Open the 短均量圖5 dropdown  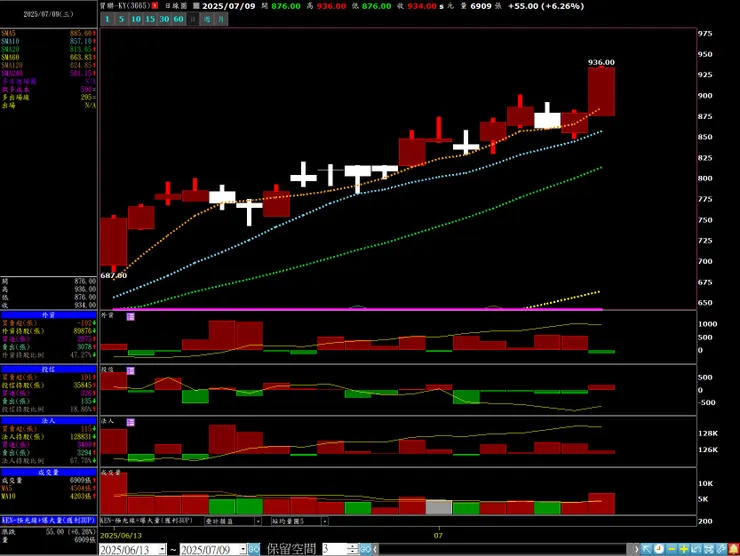point(325,521)
